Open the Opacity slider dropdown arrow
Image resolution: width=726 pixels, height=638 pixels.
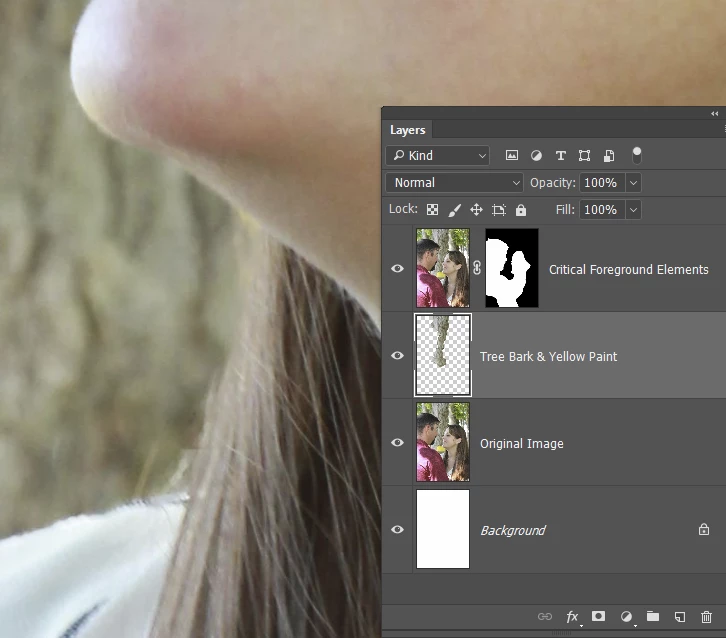(633, 183)
